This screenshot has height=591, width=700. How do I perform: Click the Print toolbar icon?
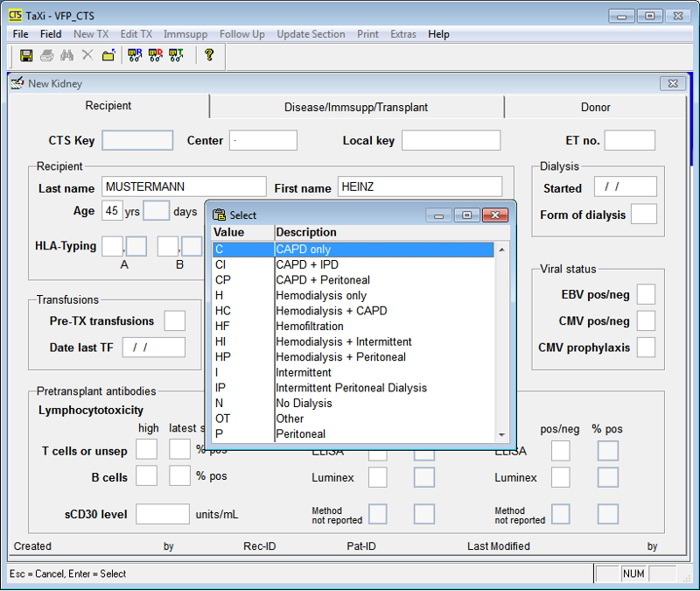(x=46, y=55)
